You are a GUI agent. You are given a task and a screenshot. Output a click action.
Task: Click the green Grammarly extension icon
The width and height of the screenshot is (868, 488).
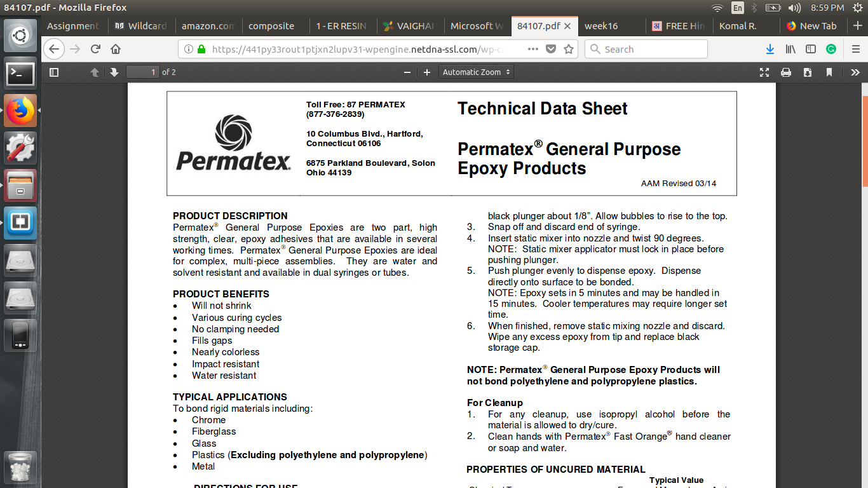831,49
